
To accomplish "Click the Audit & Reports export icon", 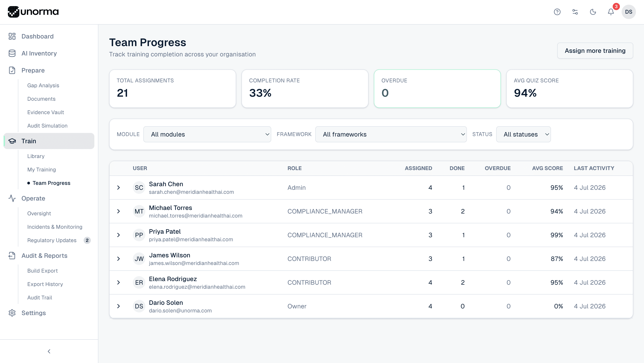I will click(x=12, y=256).
